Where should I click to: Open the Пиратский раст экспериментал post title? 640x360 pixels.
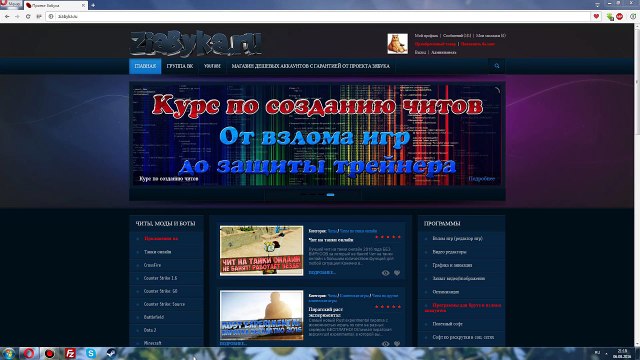326,312
